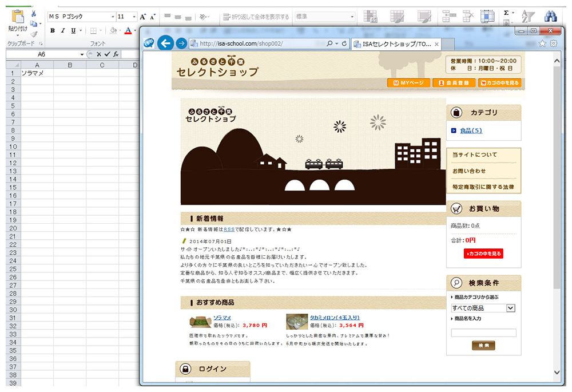Viewport: 572px width, 392px height.
Task: Click the find binoculars icon
Action: point(550,17)
